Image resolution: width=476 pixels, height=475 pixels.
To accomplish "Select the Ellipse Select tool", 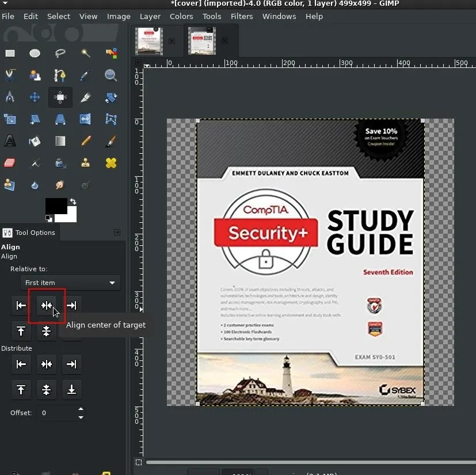I will [35, 54].
